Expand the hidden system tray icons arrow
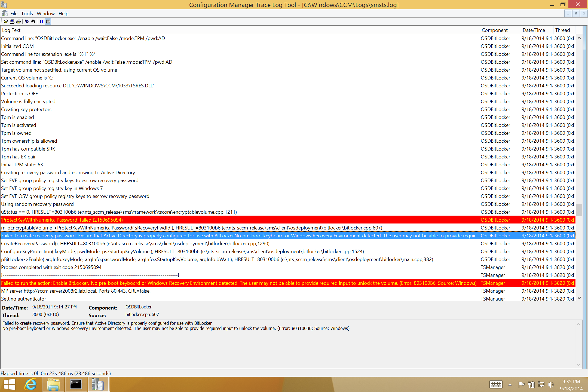 click(x=510, y=385)
